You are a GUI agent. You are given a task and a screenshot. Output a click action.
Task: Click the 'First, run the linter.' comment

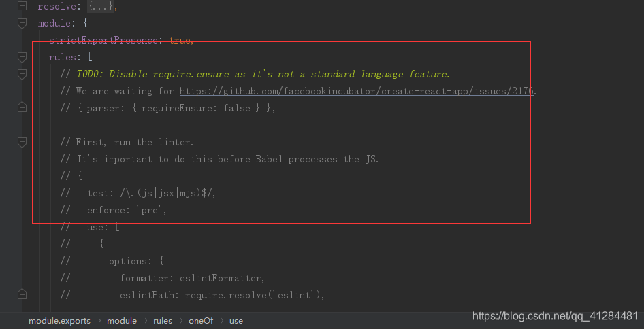click(x=127, y=142)
